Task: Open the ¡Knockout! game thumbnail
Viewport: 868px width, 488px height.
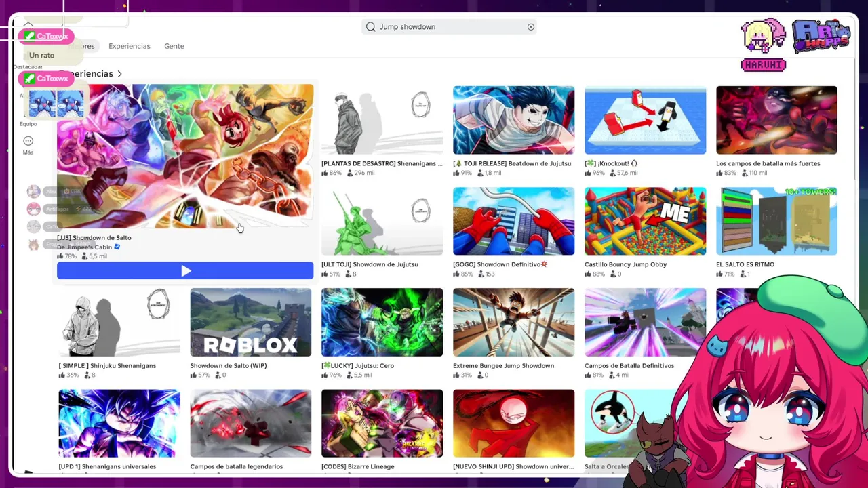Action: coord(645,120)
